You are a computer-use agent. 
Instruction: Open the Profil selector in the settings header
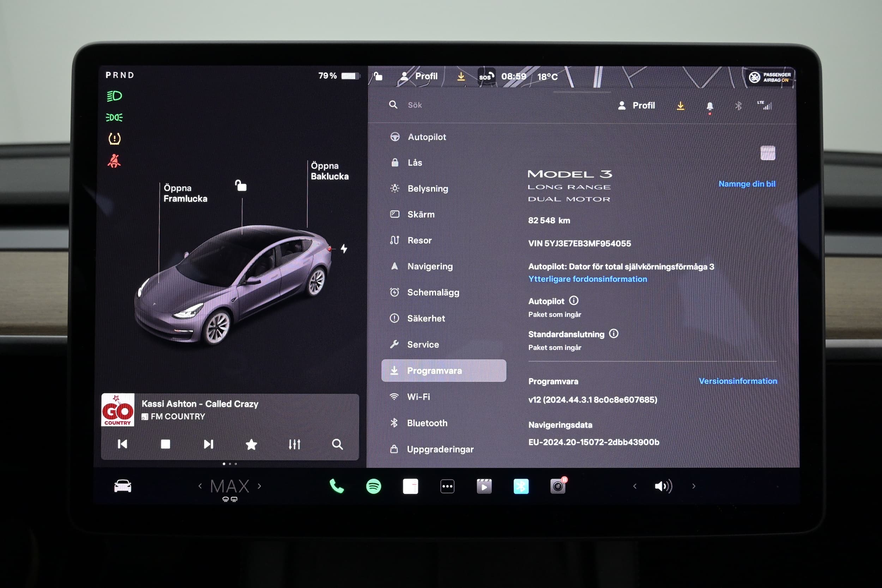tap(636, 105)
